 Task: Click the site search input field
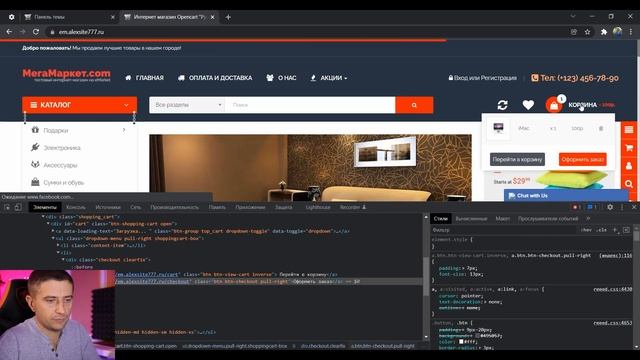coord(310,105)
